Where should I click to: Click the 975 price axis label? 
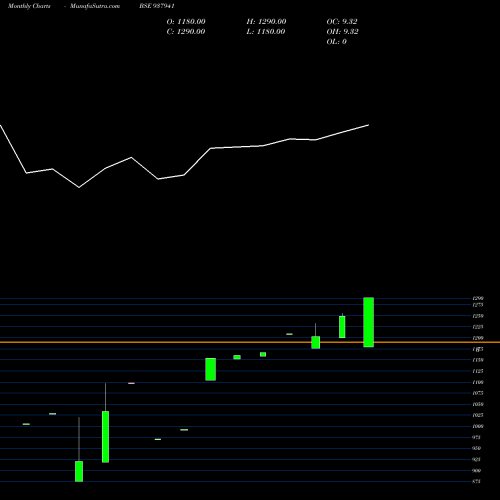tap(477, 437)
